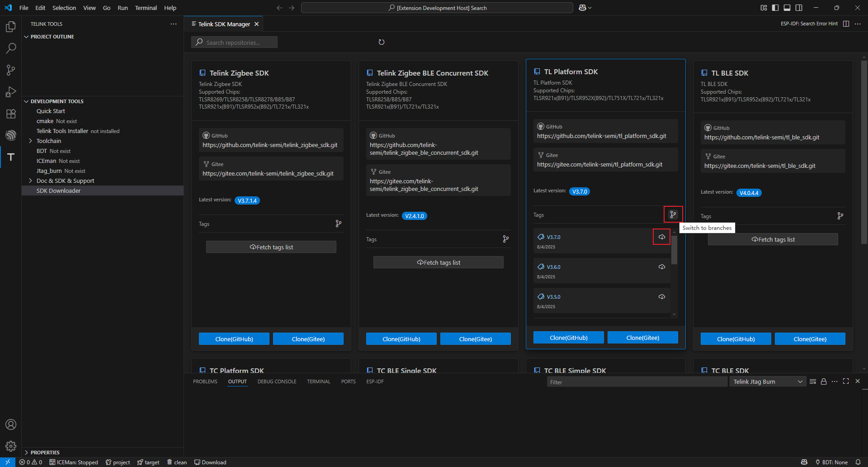
Task: Click Fetch tags list for Zigbee BLE Concurrent SDK
Action: pyautogui.click(x=438, y=262)
